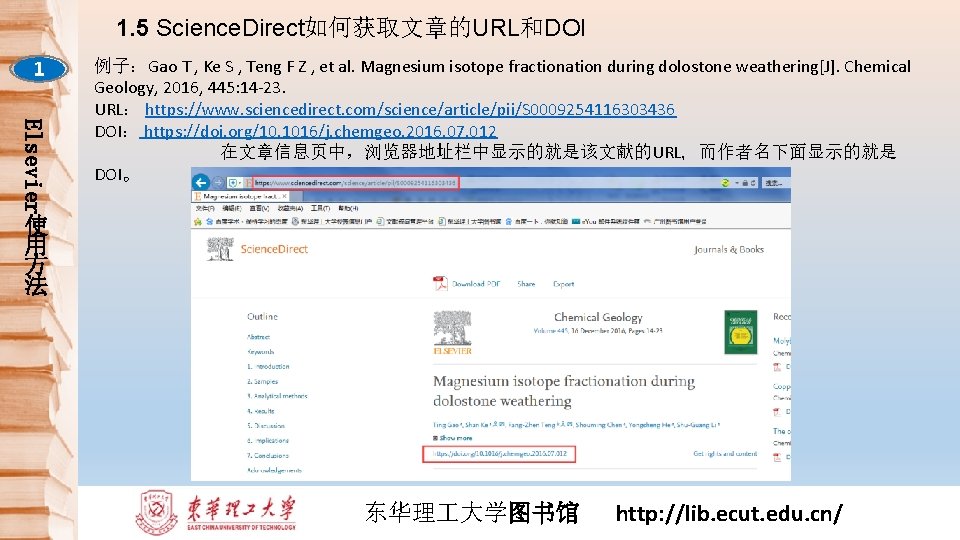Go to 7. Conclusions outline entry
The image size is (960, 540).
(x=268, y=455)
